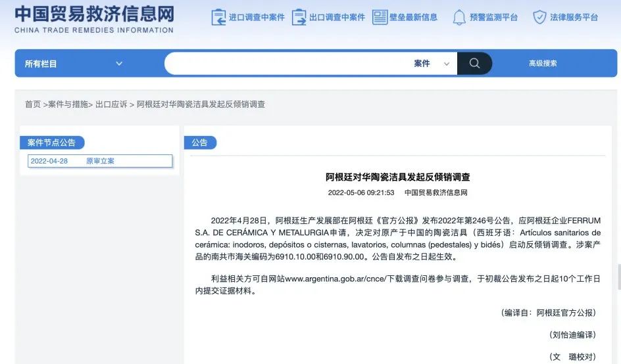The image size is (621, 364).
Task: Select the 案件节点公告 tab
Action: [x=52, y=143]
